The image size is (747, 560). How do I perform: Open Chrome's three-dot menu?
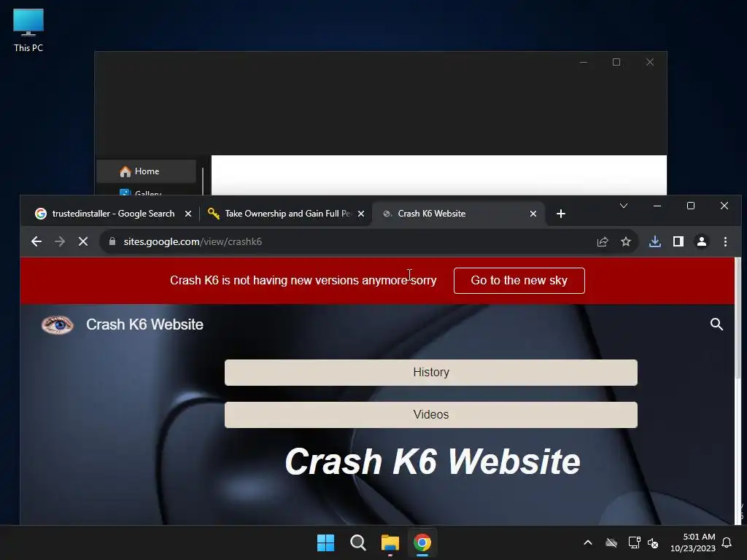(725, 241)
